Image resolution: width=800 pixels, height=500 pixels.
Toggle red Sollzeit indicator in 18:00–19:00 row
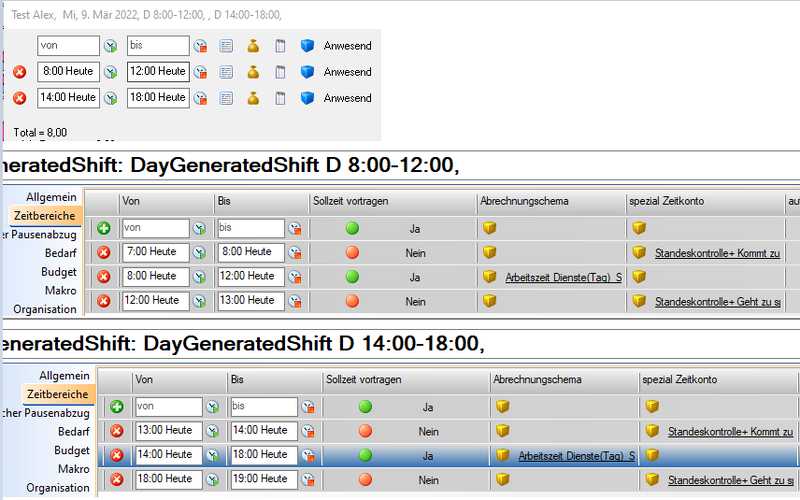[366, 480]
